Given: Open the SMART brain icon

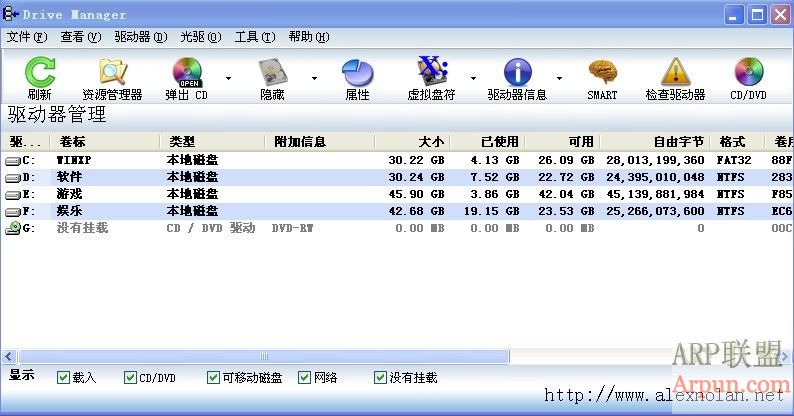Looking at the screenshot, I should [x=603, y=72].
